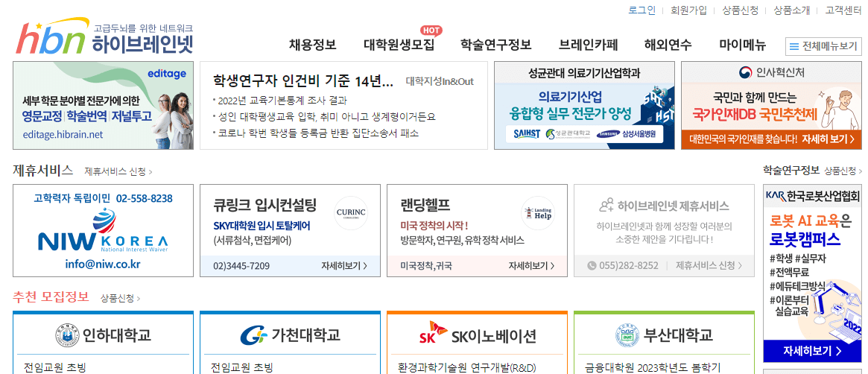Click 상품신청 beside the 추천 모집정보 heading
This screenshot has height=374, width=868.
120,299
